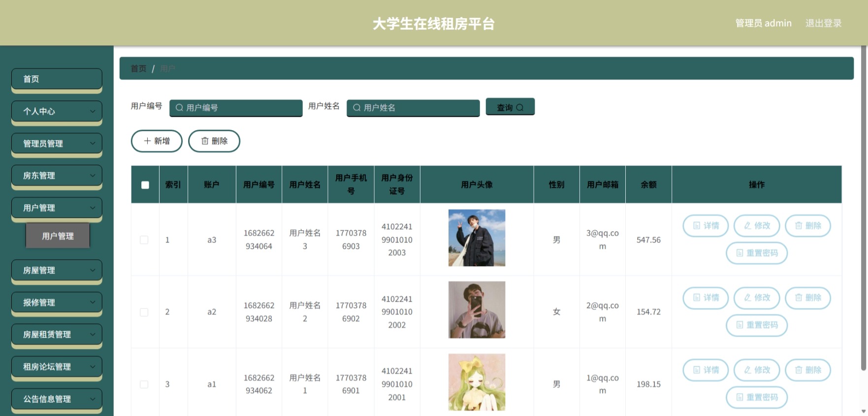
Task: Click the toolbar 删除 button label
Action: click(x=220, y=141)
